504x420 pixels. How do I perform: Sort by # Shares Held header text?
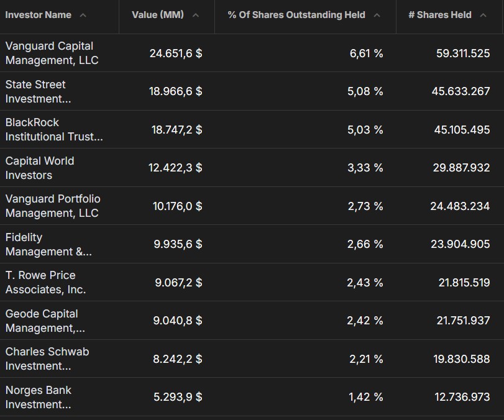click(x=440, y=15)
